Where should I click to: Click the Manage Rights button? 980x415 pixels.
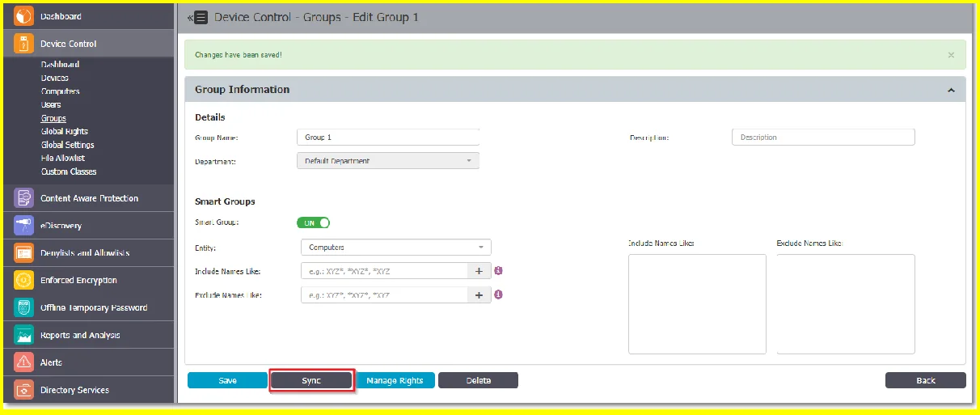(395, 380)
